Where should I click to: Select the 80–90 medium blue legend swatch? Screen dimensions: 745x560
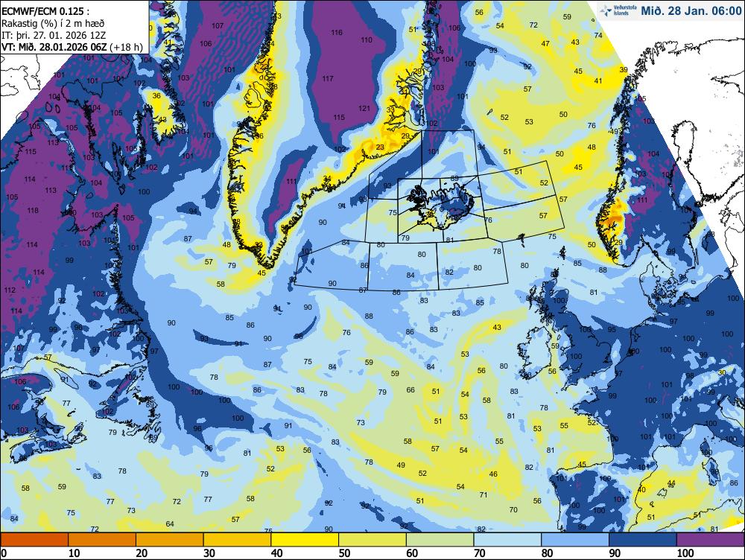pos(575,540)
